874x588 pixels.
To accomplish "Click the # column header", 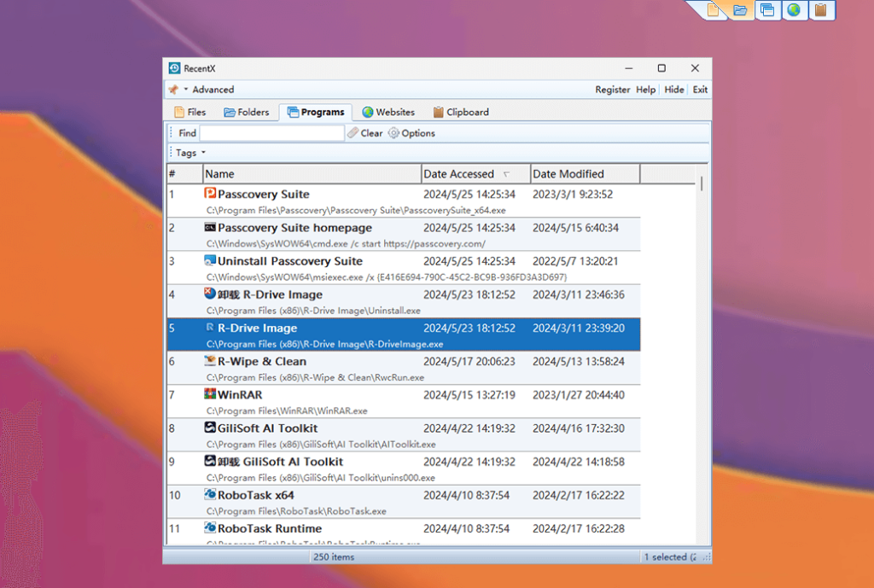I will [x=184, y=174].
